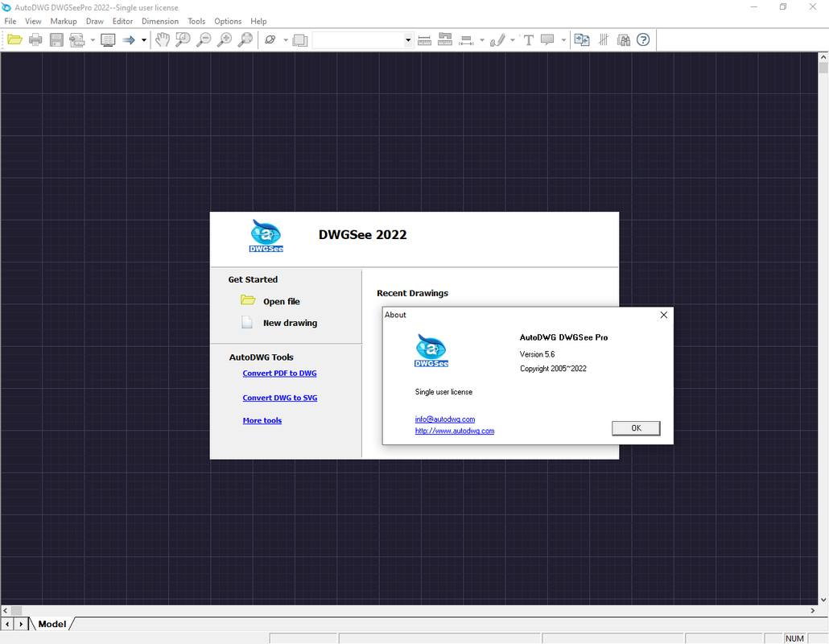Click the file convert/export toolbar icon

coord(77,39)
